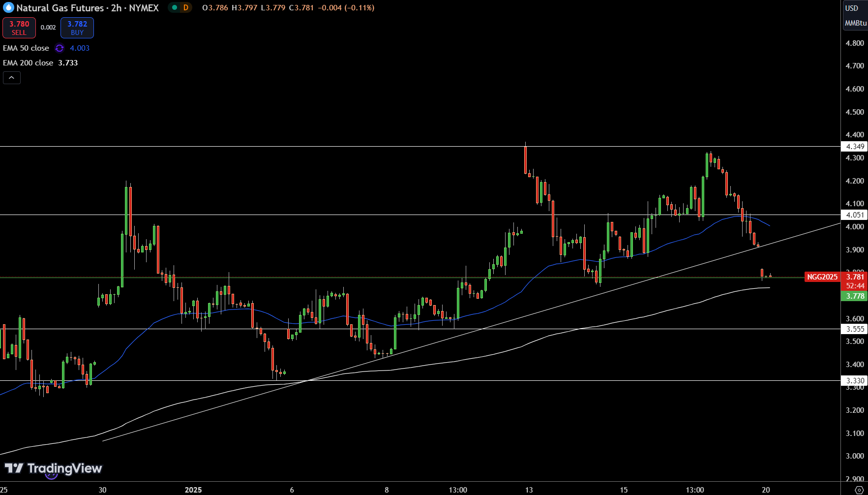Screen dimensions: 868x495
Task: Click the NGG2025 symbol price tag
Action: pyautogui.click(x=822, y=277)
